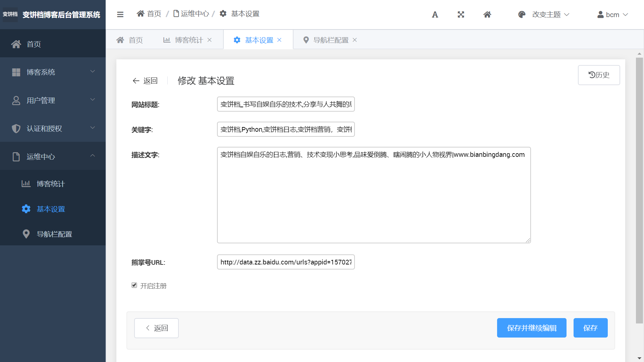
Task: Click the home icon in breadcrumb
Action: (141, 13)
